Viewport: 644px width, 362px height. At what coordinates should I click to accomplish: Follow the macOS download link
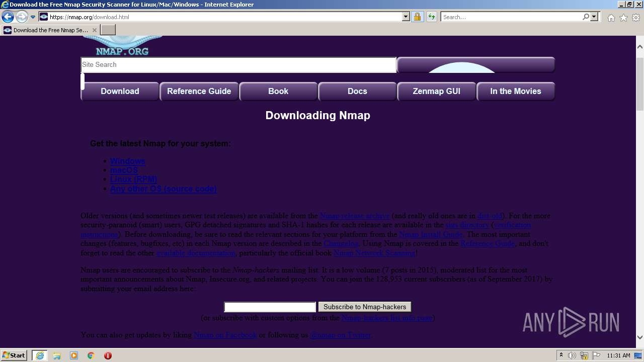tap(124, 170)
